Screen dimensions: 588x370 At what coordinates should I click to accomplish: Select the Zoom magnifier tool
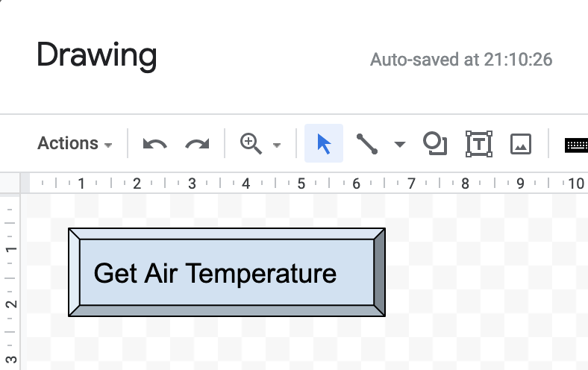(251, 143)
